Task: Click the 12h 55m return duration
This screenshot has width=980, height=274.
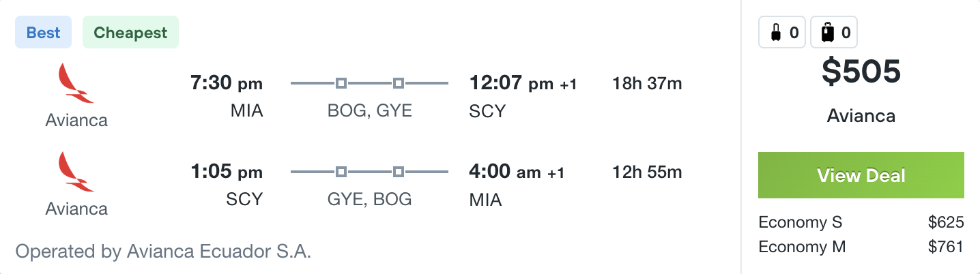Action: [x=648, y=172]
